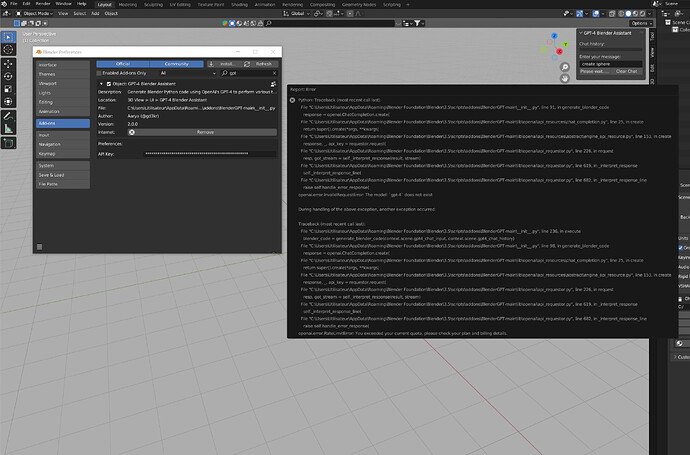Click the Install add-on button
Viewport: 690px width, 455px height.
223,64
